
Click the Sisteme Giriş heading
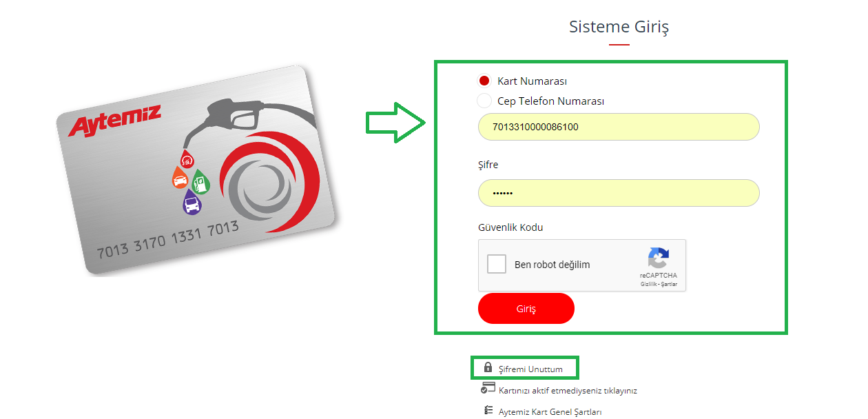tap(619, 27)
